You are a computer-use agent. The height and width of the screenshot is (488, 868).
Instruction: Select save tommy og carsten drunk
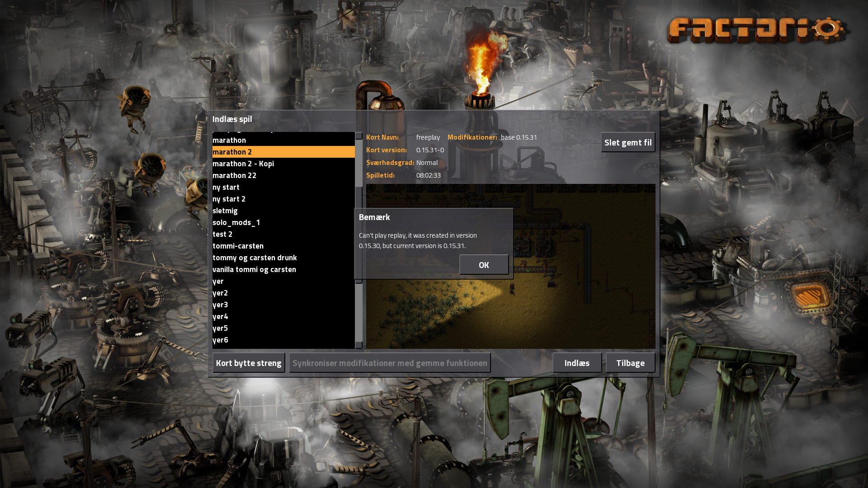(283, 258)
